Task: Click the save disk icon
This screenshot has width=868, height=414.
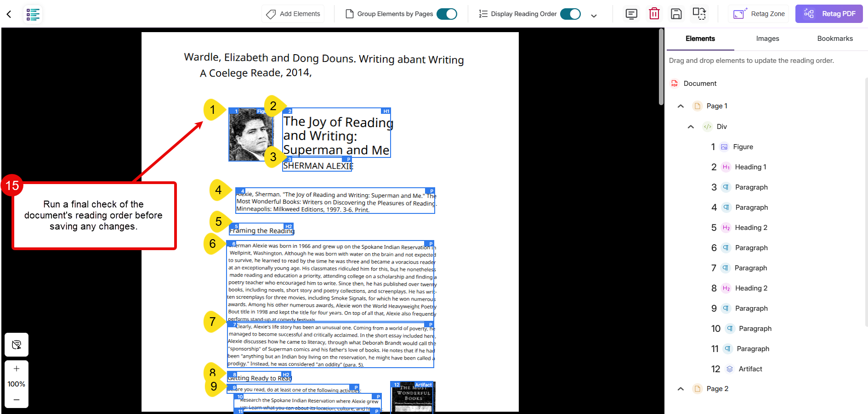Action: (x=676, y=14)
